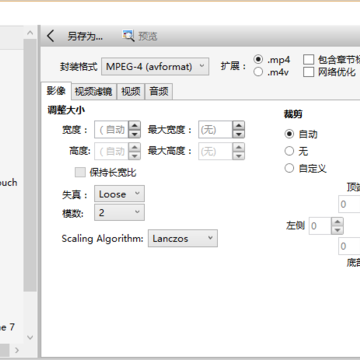The height and width of the screenshot is (360, 360).
Task: Enable the 包含章节 checkbox
Action: point(309,60)
